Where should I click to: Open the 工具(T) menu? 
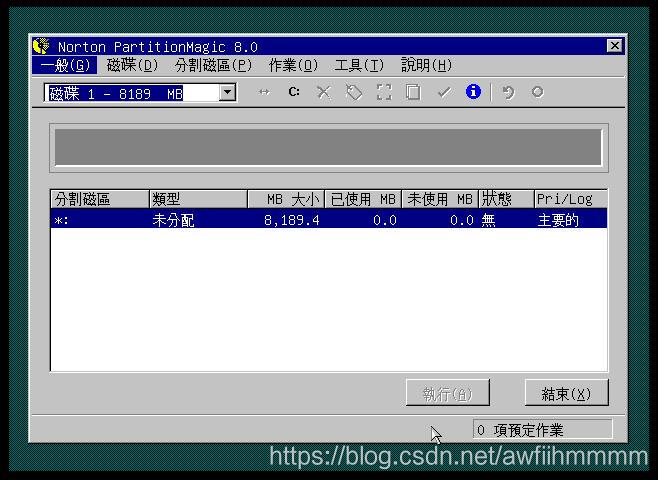tap(359, 65)
